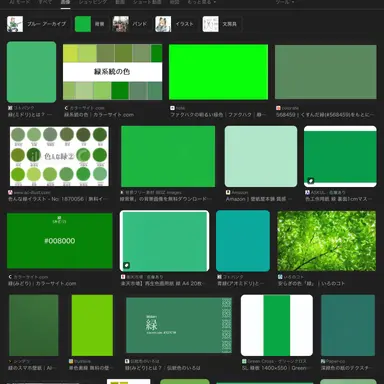
Task: Follow the 色んな緑イラスト No: 1870056 link
Action: click(58, 199)
